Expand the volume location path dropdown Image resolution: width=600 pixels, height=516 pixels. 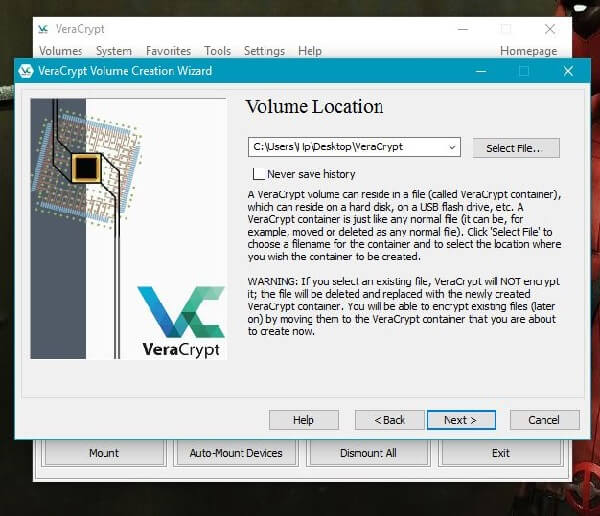point(452,147)
